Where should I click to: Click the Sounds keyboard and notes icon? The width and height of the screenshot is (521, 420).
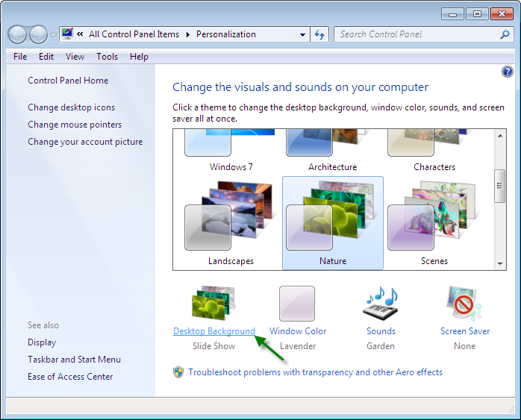(x=381, y=303)
